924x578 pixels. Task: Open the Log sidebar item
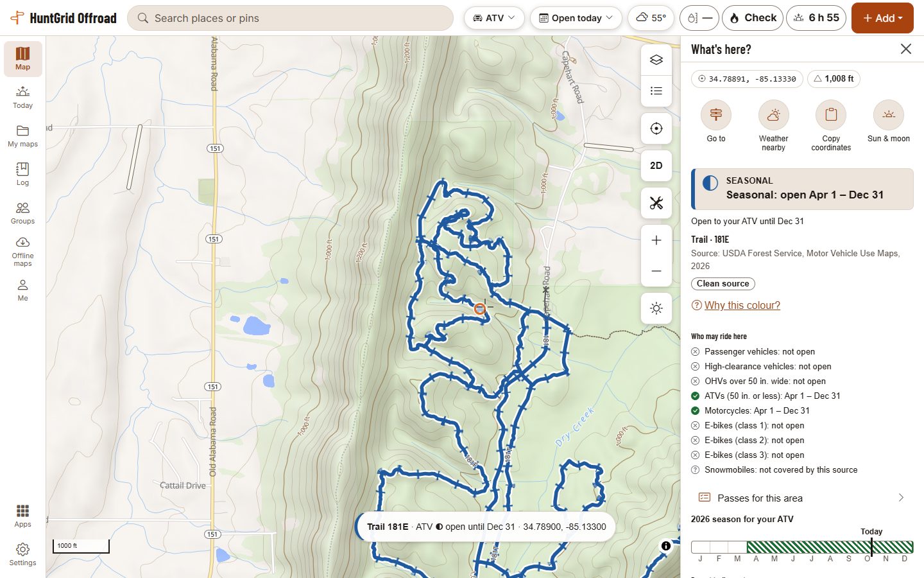[23, 174]
